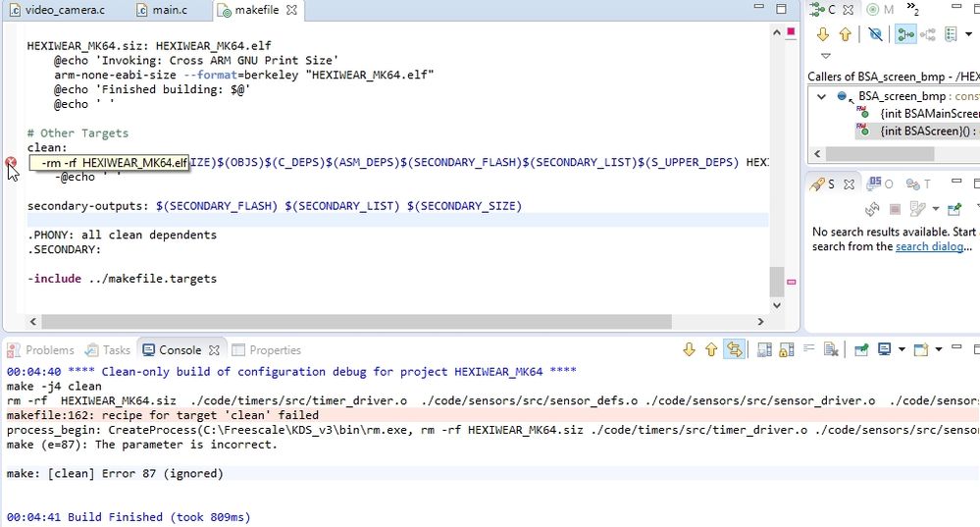Show previous match in Call Hierarchy

845,34
